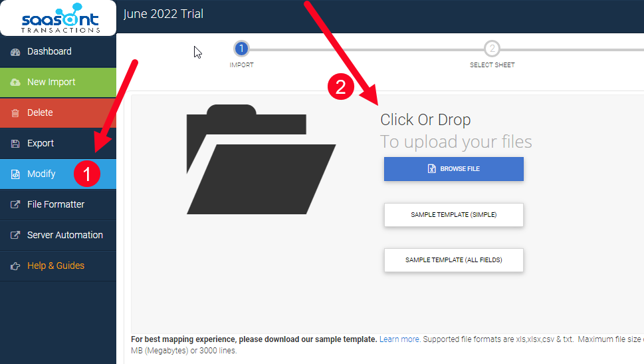Open the Export section
The width and height of the screenshot is (644, 364).
[41, 143]
